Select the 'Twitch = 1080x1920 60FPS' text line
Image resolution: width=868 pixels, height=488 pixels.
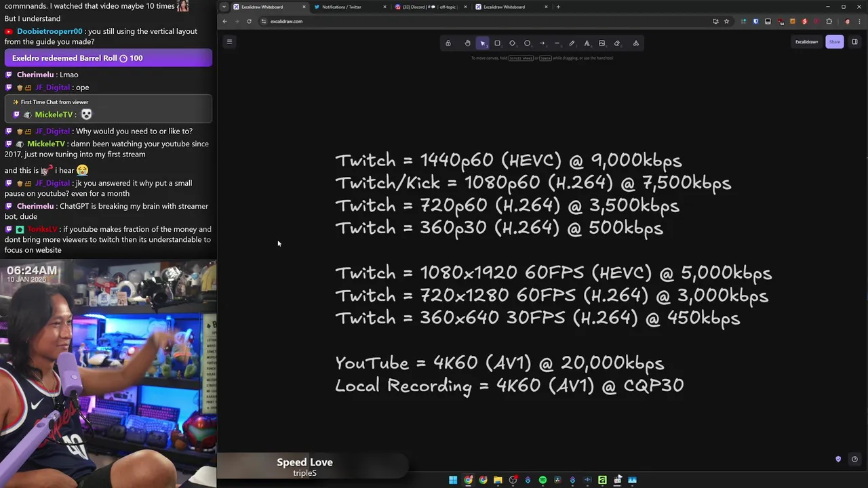553,273
